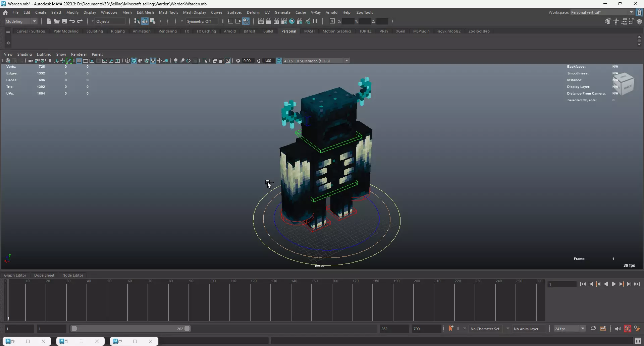Create a new scene with New File icon
The height and width of the screenshot is (346, 644).
pos(49,21)
